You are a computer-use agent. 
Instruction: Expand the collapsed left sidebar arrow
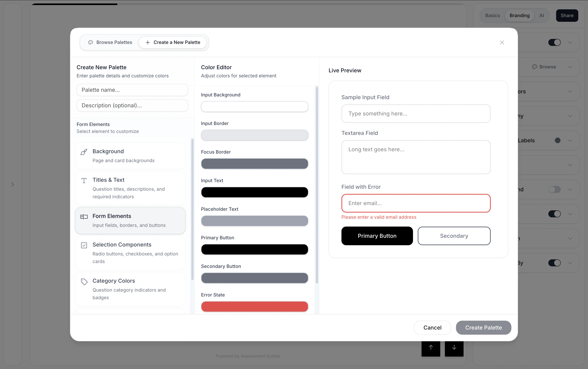pyautogui.click(x=13, y=184)
